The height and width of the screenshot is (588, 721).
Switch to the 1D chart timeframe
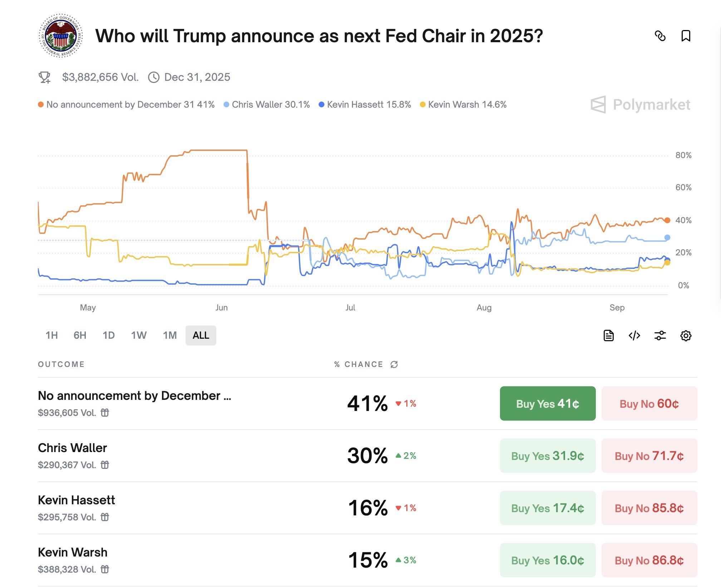point(109,335)
